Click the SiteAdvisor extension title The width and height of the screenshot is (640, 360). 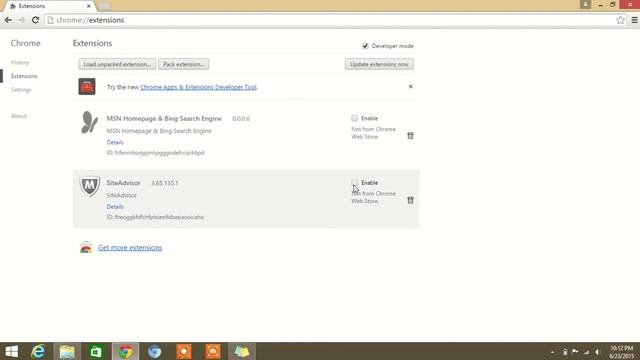point(123,183)
